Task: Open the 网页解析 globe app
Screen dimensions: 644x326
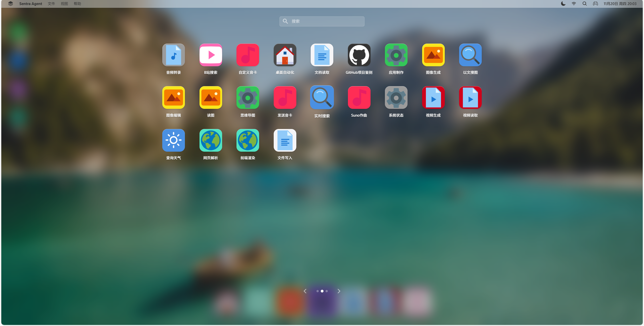Action: 211,140
